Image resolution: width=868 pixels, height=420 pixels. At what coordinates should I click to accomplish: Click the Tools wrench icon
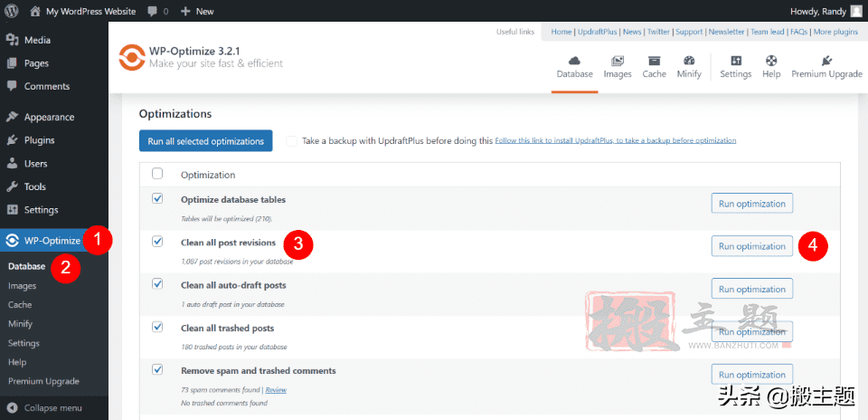[12, 186]
